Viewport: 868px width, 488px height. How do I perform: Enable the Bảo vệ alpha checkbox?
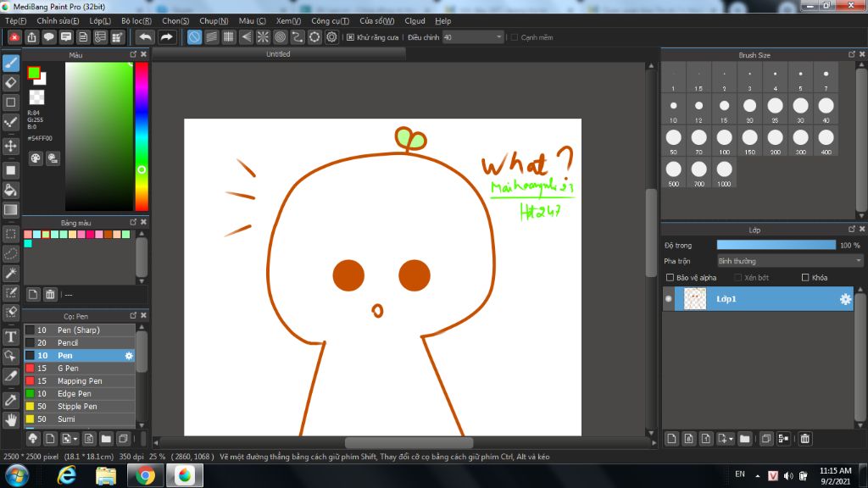[x=670, y=278]
